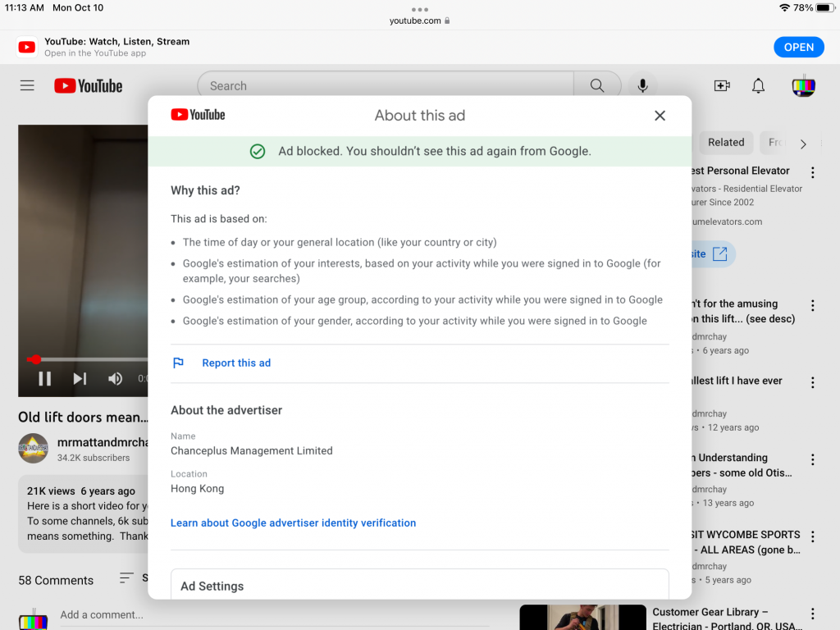
Task: Click the YouTube logo in header
Action: tap(89, 86)
